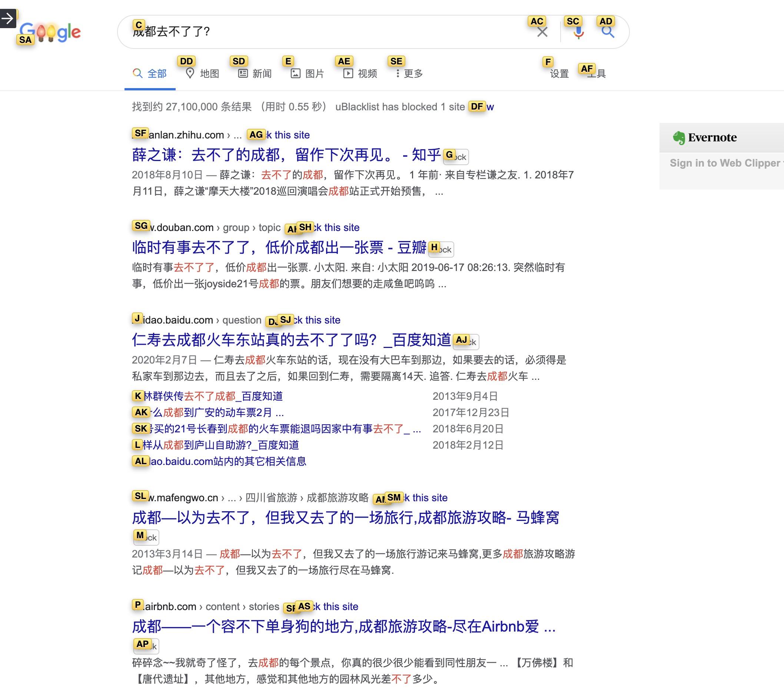784x693 pixels.
Task: Click Sign in to Web Clipper
Action: (x=724, y=163)
